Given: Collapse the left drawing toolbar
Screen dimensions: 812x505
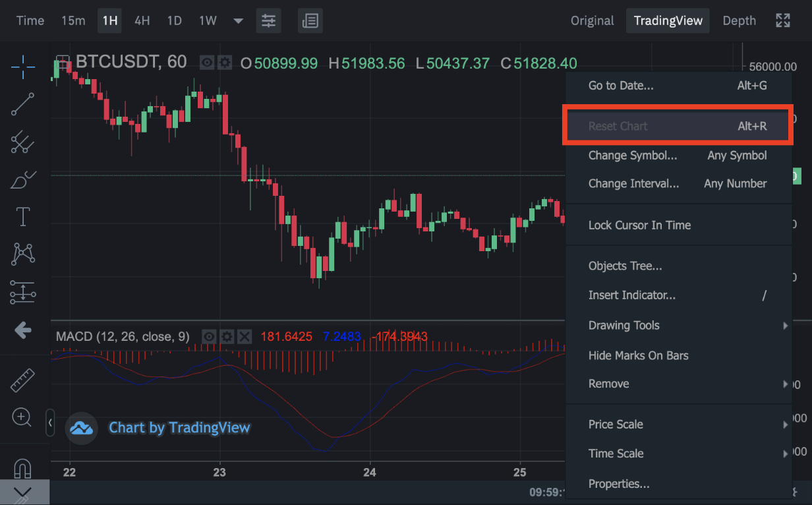Looking at the screenshot, I should coord(50,423).
